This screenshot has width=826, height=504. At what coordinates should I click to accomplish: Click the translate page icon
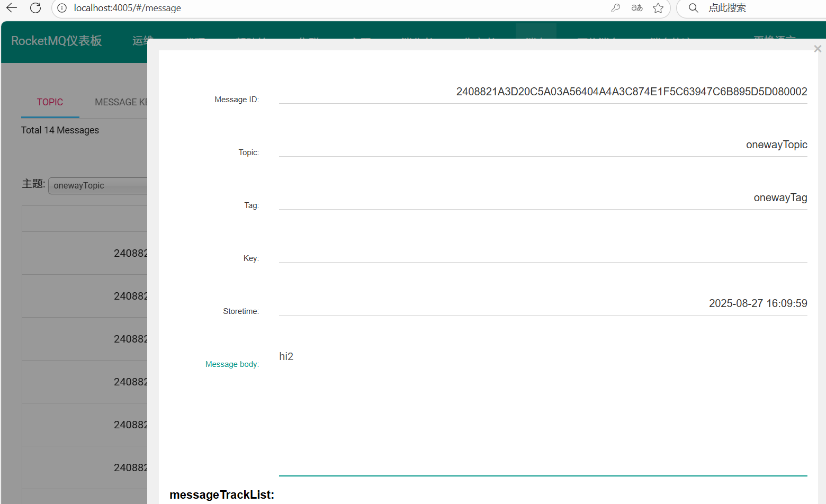(x=637, y=8)
